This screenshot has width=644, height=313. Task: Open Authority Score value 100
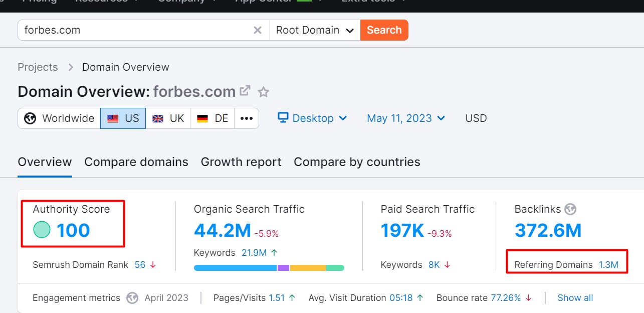coord(73,230)
